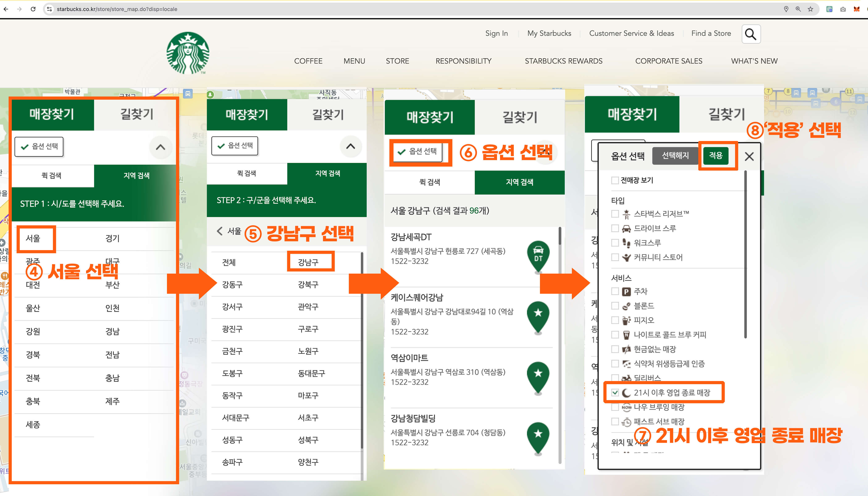
Task: Go back to 서울 via the left chevron
Action: click(220, 231)
